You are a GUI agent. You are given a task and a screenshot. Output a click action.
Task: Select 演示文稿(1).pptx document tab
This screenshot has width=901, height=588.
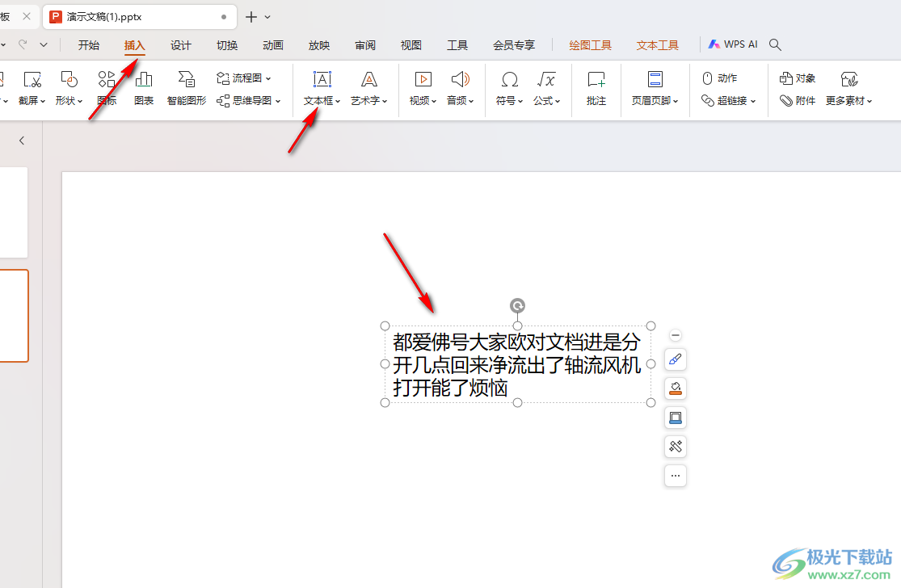point(140,17)
